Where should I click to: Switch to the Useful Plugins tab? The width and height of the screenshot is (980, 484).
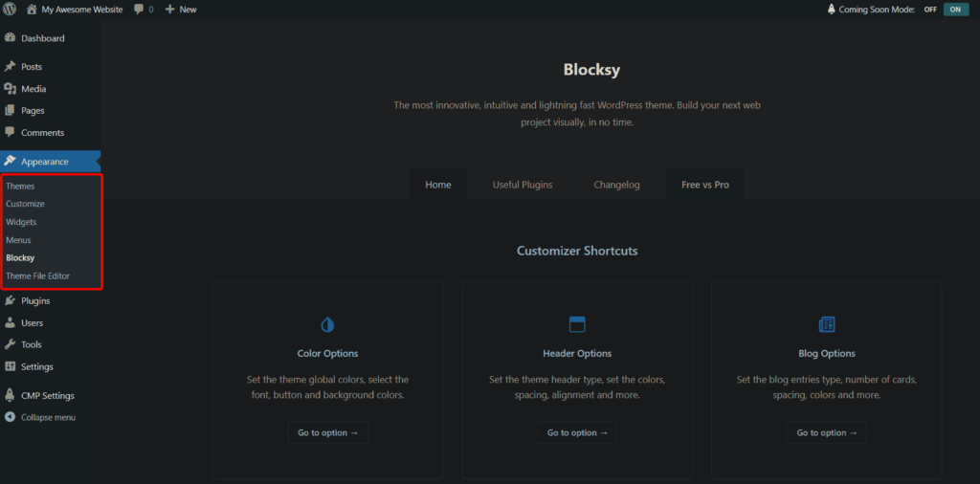pyautogui.click(x=523, y=185)
